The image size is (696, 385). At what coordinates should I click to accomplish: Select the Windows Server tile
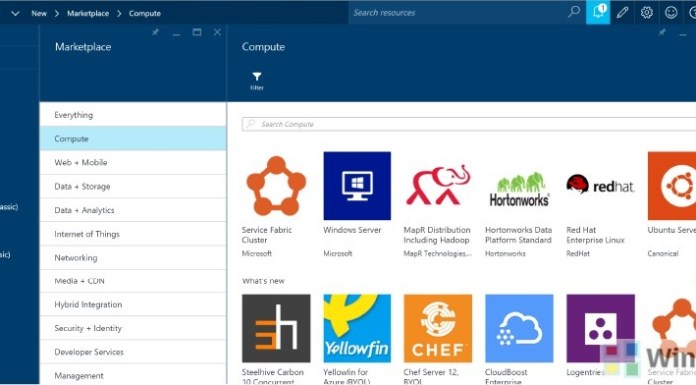[357, 186]
